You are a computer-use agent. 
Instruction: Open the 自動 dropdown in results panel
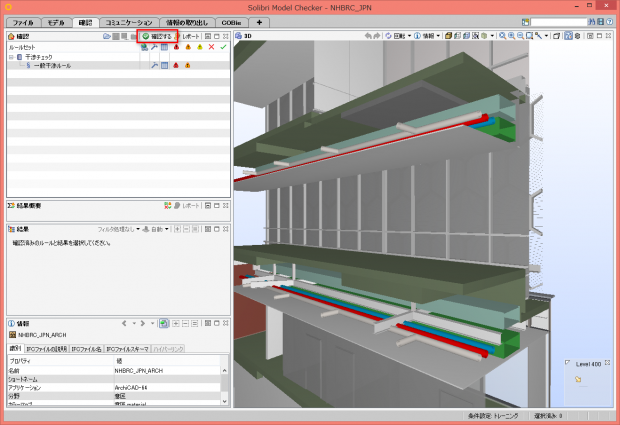tap(155, 229)
